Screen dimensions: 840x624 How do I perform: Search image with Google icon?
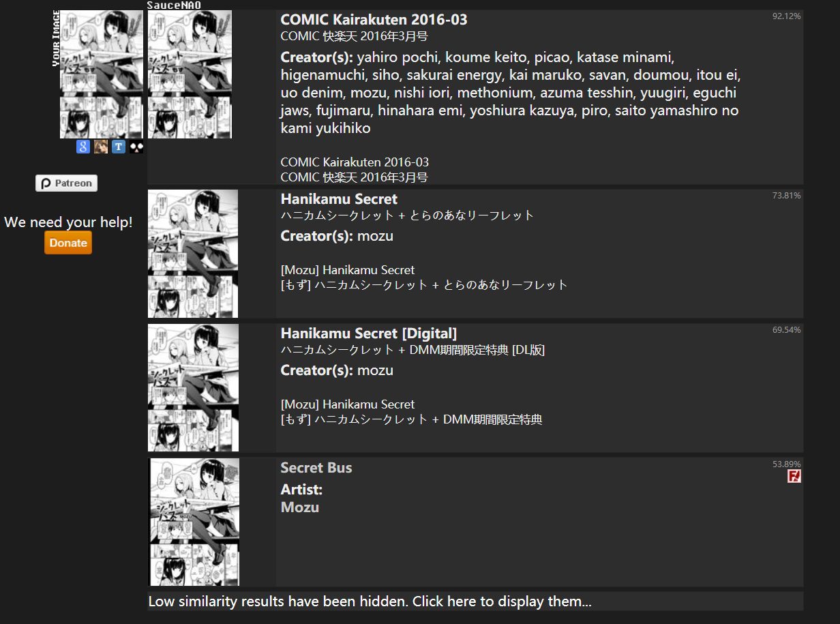pos(83,147)
